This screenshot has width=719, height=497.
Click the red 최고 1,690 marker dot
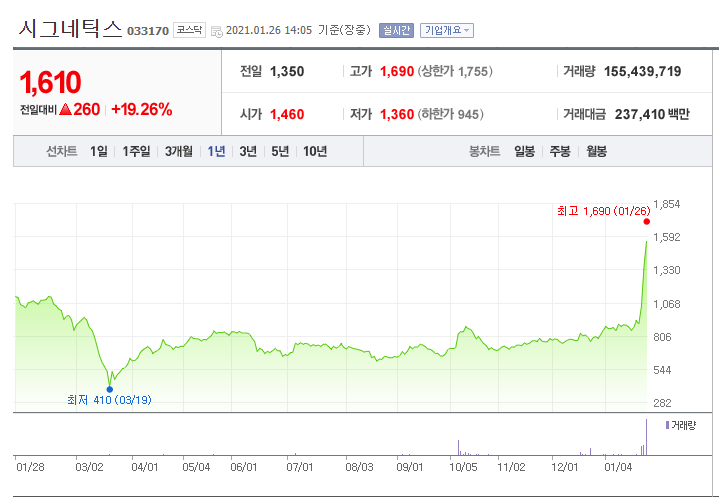[x=647, y=222]
